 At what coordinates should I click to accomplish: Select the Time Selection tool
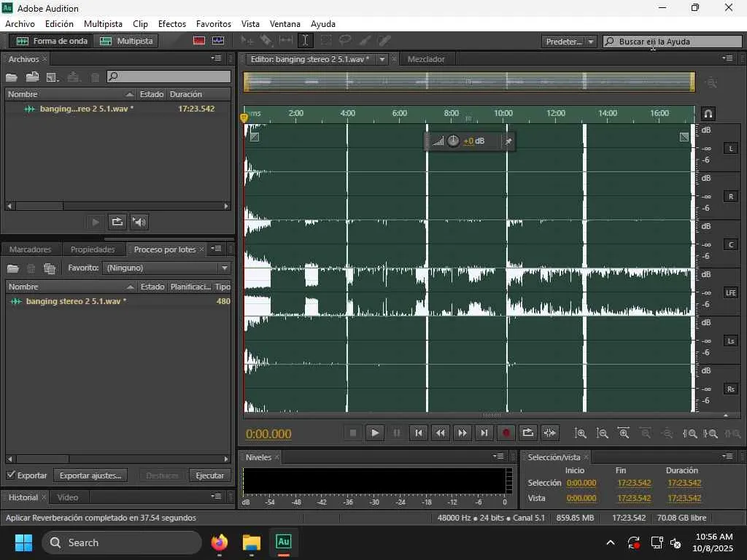coord(306,41)
